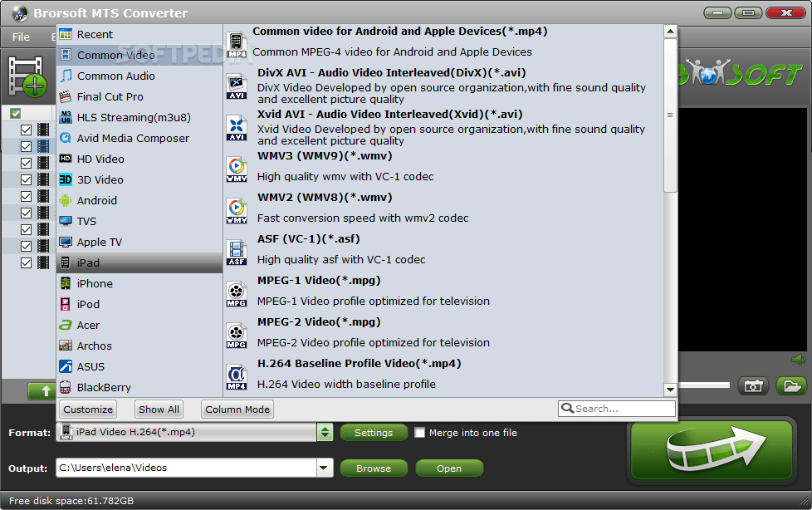Open HLS Streaming(m3u8) category
This screenshot has height=510, width=812.
[x=139, y=117]
